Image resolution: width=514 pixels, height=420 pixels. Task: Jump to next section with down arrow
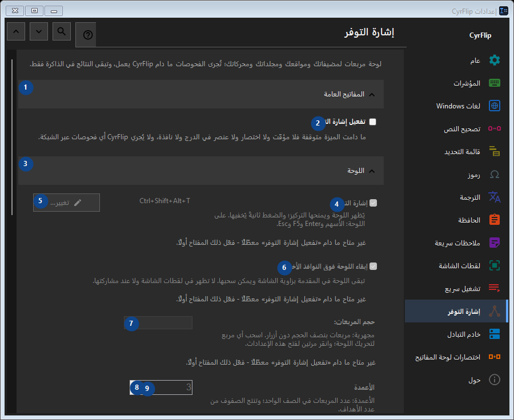point(39,31)
